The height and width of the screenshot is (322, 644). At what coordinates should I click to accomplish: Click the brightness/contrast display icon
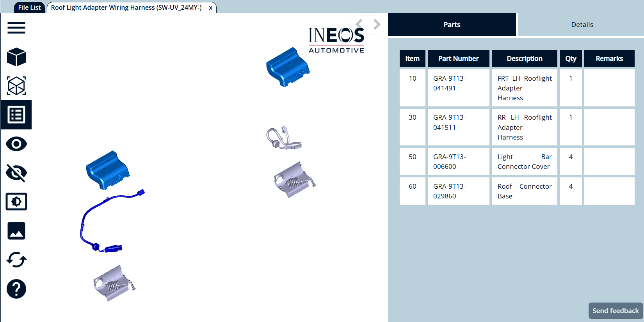coord(16,202)
